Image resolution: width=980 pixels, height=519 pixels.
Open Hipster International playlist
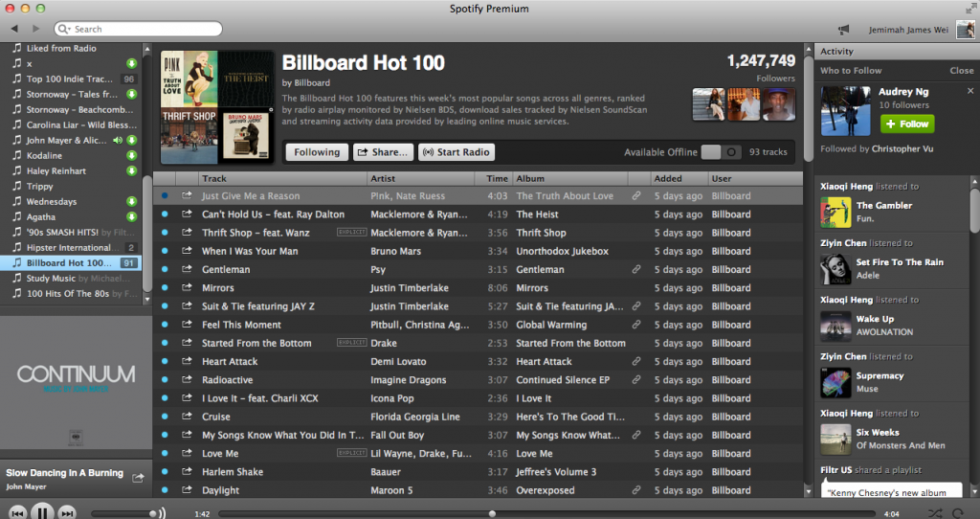tap(71, 248)
